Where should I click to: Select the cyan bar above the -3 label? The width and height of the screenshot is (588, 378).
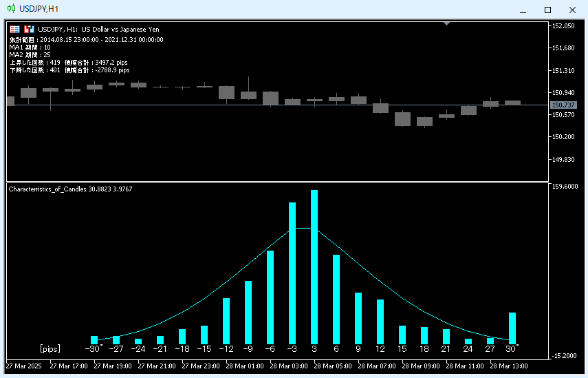[x=292, y=273]
